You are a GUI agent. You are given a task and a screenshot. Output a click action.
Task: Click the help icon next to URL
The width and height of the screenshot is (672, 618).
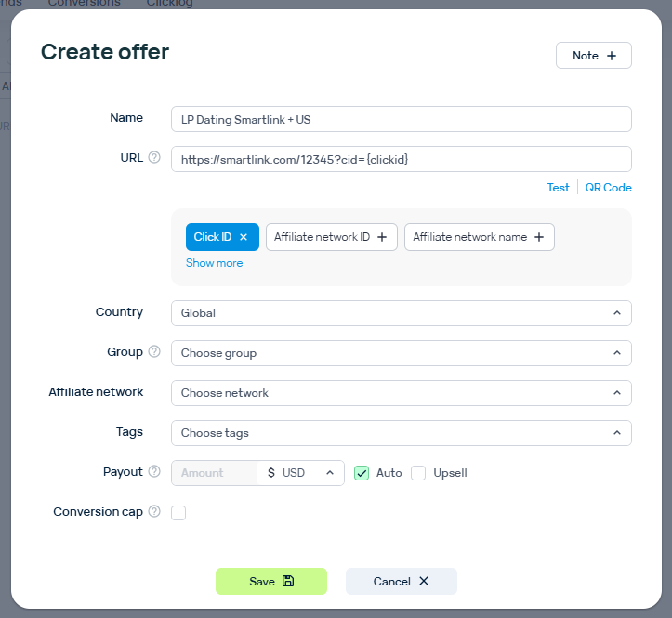(154, 158)
